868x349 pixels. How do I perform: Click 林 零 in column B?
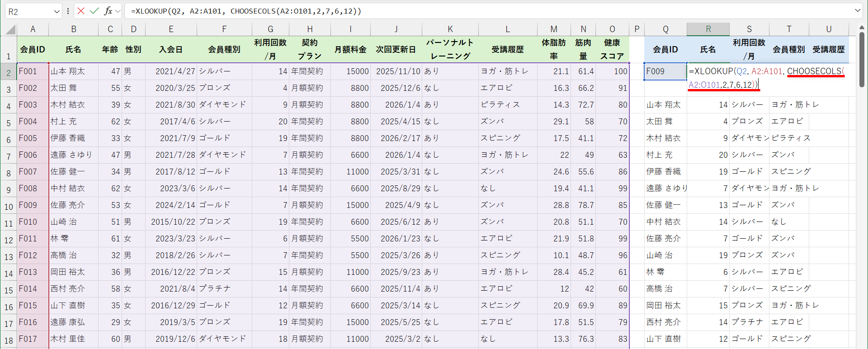[59, 239]
